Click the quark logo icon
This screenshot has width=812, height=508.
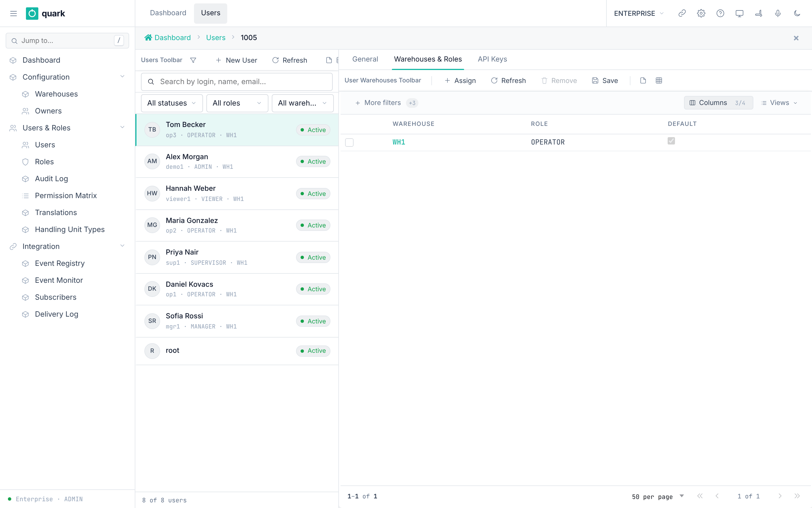(x=32, y=14)
